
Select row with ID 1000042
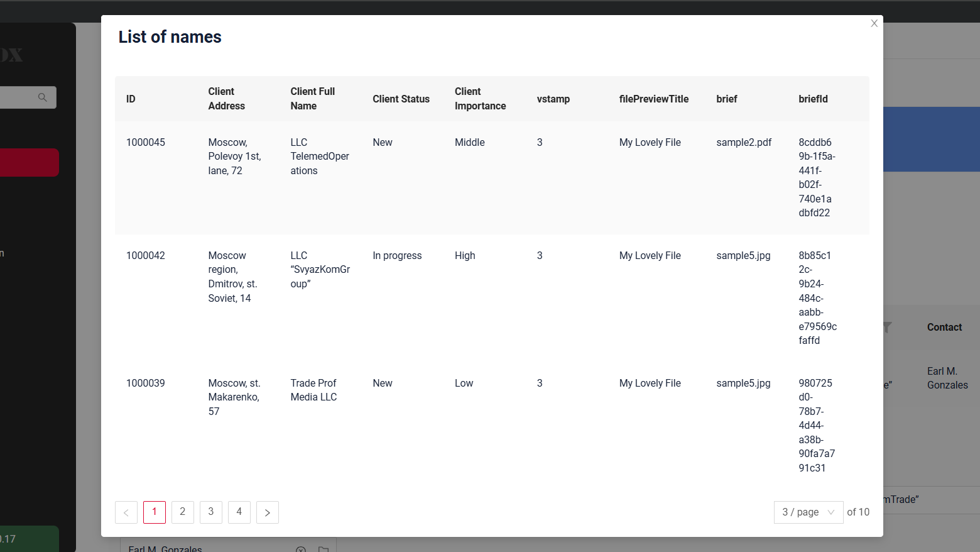146,256
